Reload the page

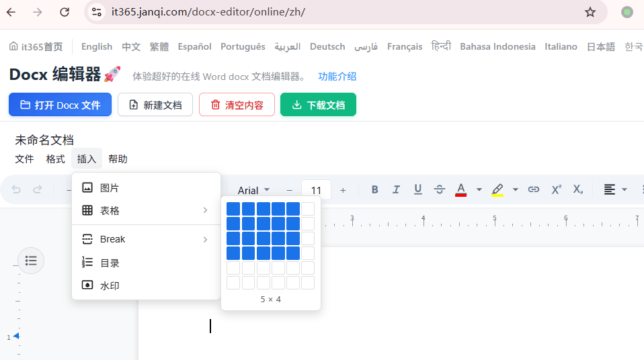65,12
